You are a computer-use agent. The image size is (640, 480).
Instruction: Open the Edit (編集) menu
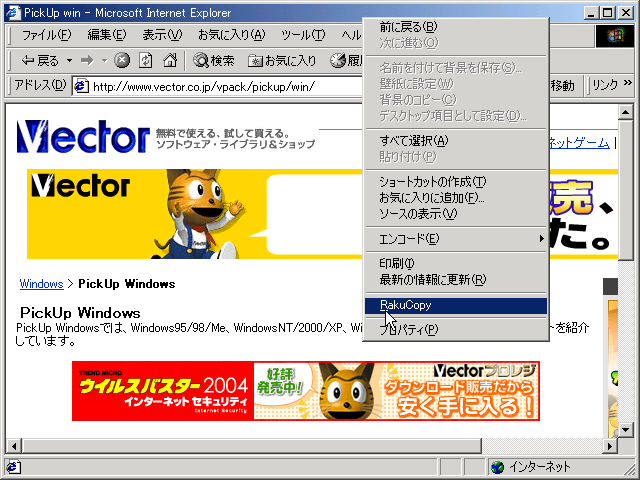(107, 35)
